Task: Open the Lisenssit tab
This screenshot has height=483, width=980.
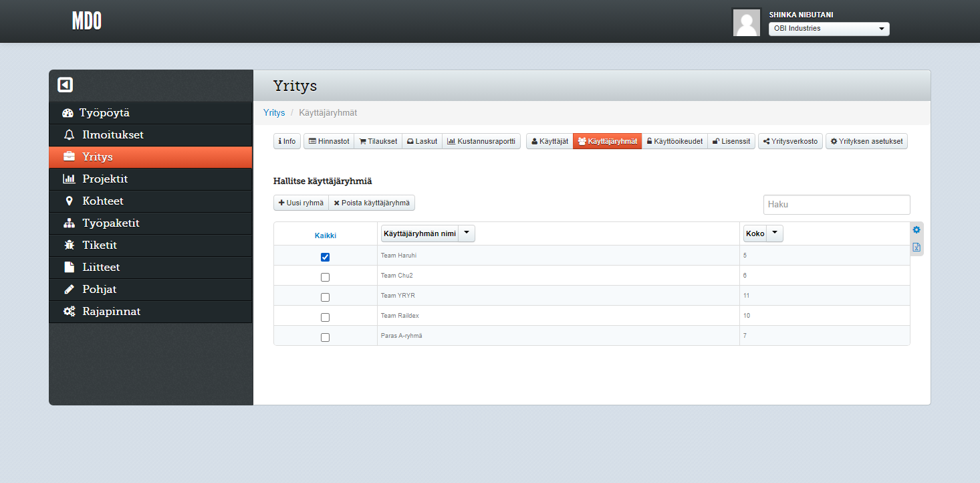Action: pos(731,142)
